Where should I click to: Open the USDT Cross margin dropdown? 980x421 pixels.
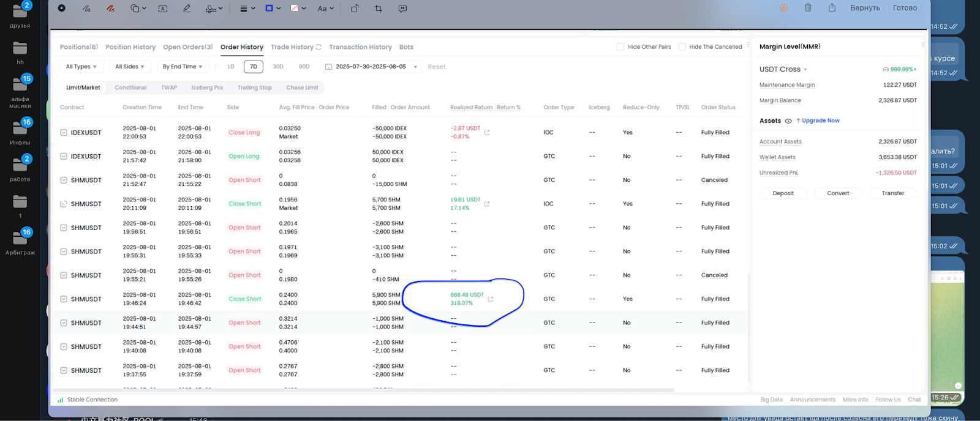pyautogui.click(x=783, y=69)
